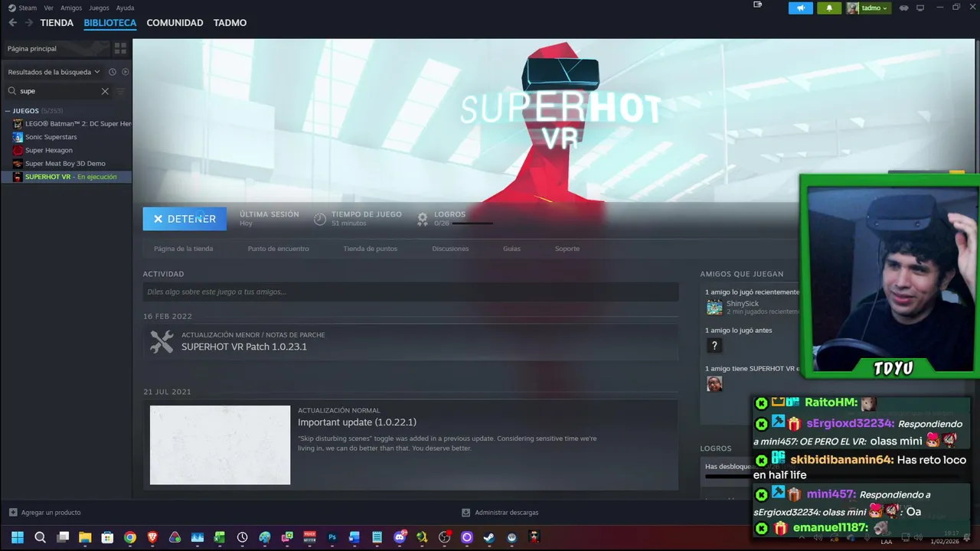Open the Important update (1.0.22.1) article
This screenshot has height=551, width=980.
pos(357,422)
